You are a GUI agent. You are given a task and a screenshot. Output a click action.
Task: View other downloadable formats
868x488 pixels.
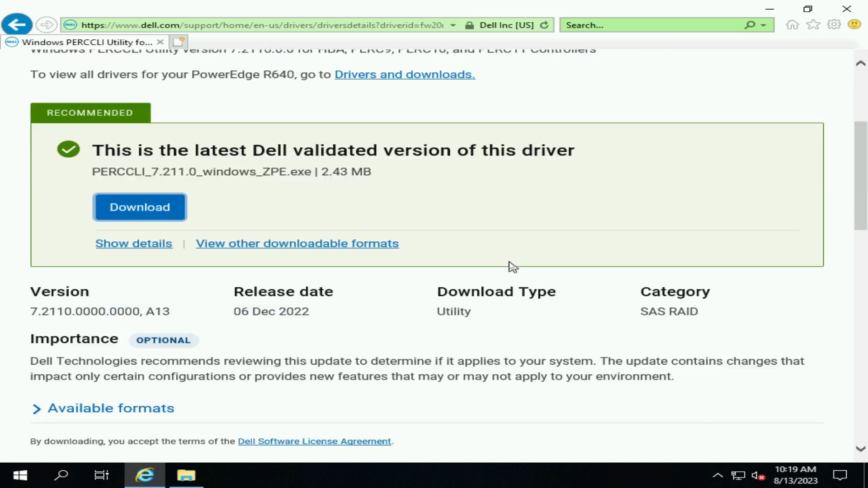pos(297,243)
